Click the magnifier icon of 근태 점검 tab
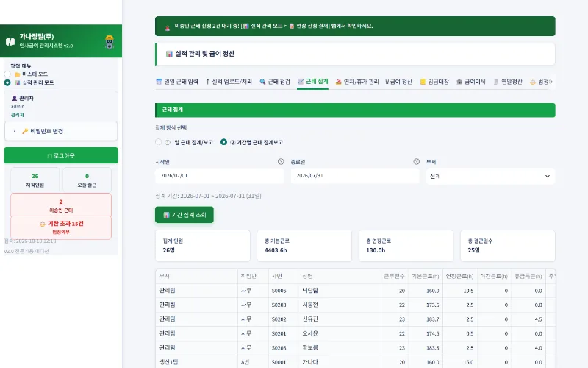 (x=262, y=82)
